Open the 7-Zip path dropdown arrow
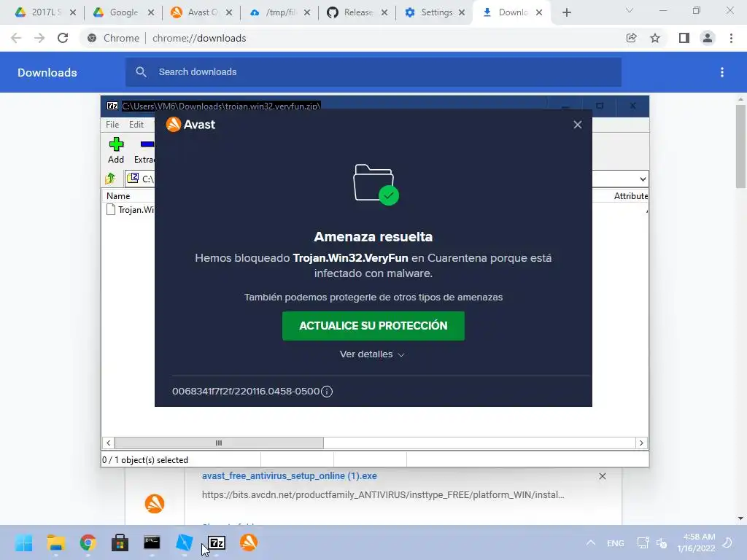 click(643, 179)
